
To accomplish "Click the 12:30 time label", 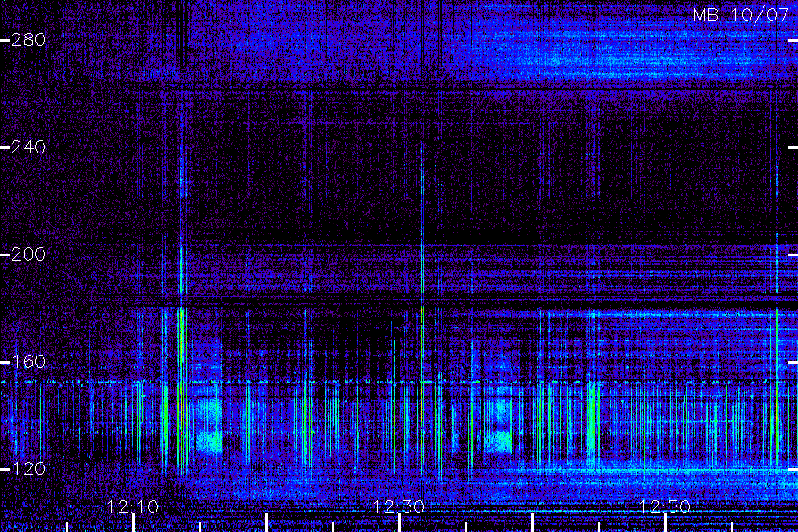I will [x=398, y=506].
